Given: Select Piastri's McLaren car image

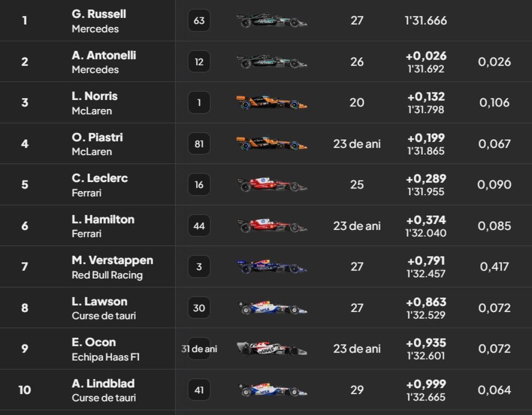Looking at the screenshot, I should (x=271, y=144).
